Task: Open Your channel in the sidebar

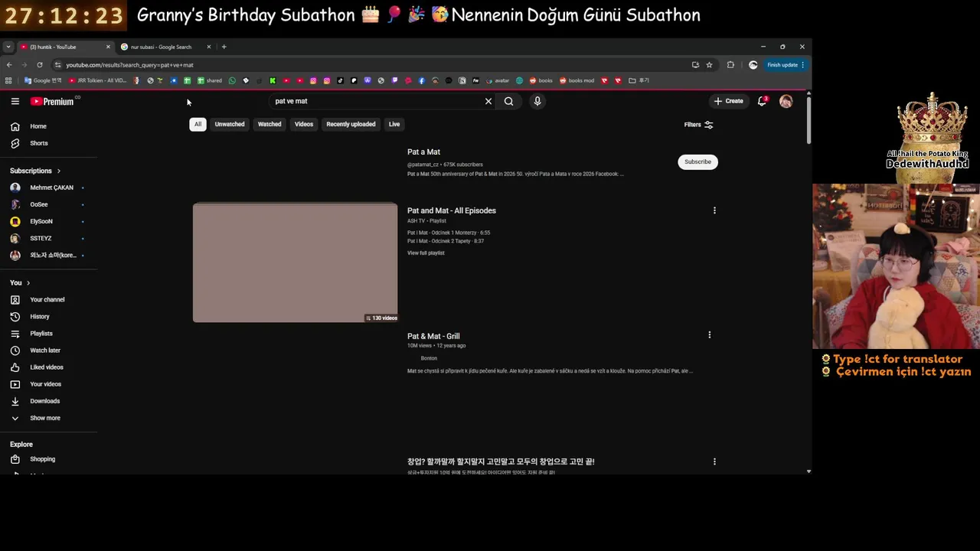Action: coord(49,299)
